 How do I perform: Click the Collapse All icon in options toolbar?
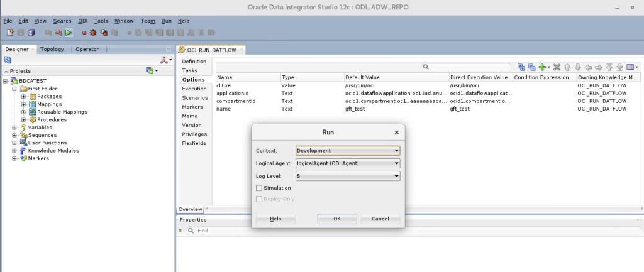point(531,67)
